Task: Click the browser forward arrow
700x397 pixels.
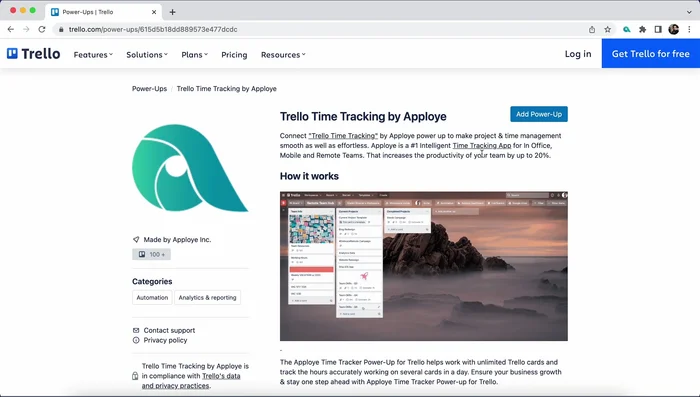Action: (26, 29)
